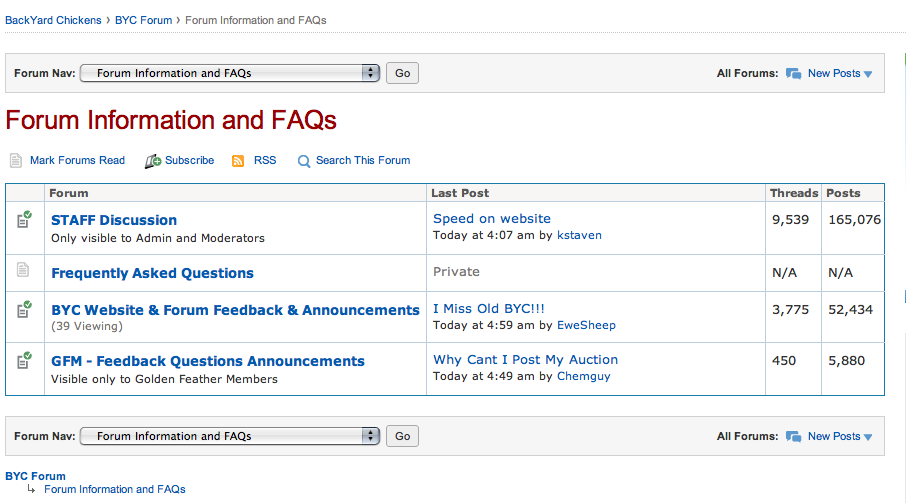Image resolution: width=906 pixels, height=503 pixels.
Task: Click the GFM Feedback forum status icon
Action: [24, 360]
